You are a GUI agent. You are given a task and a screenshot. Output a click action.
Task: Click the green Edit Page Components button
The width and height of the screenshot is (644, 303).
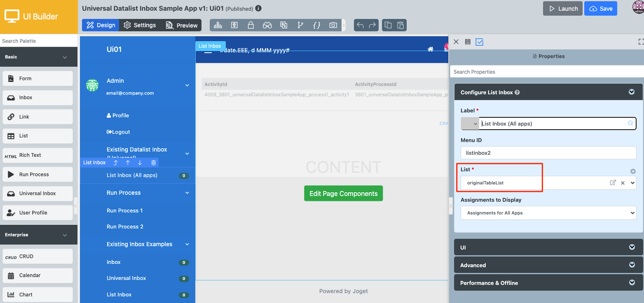pyautogui.click(x=343, y=193)
